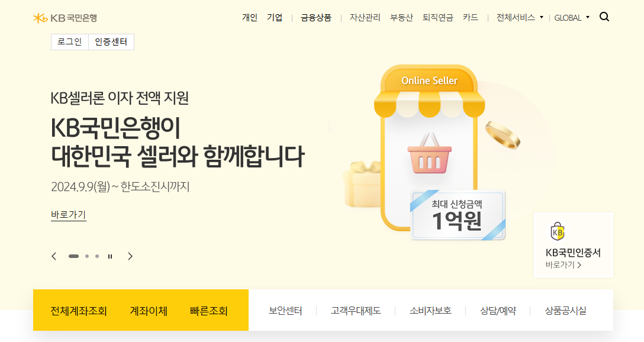Click the 로그인 button
Image resolution: width=644 pixels, height=342 pixels.
70,42
